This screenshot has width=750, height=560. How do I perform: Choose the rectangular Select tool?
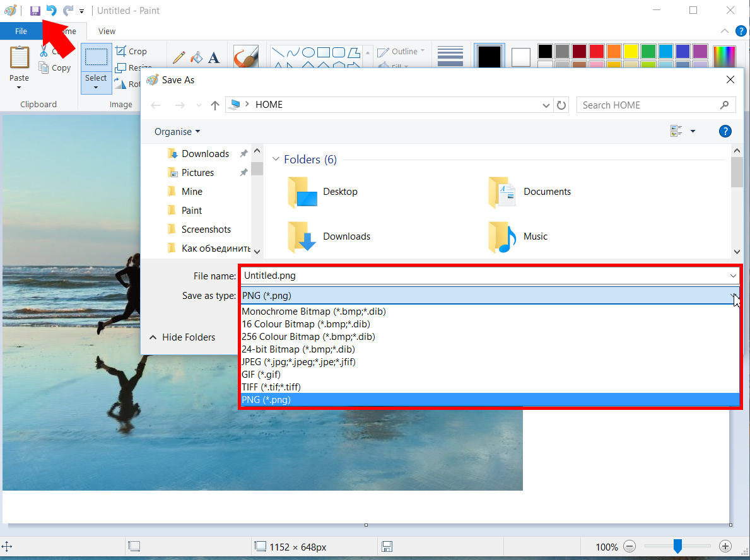(x=96, y=57)
